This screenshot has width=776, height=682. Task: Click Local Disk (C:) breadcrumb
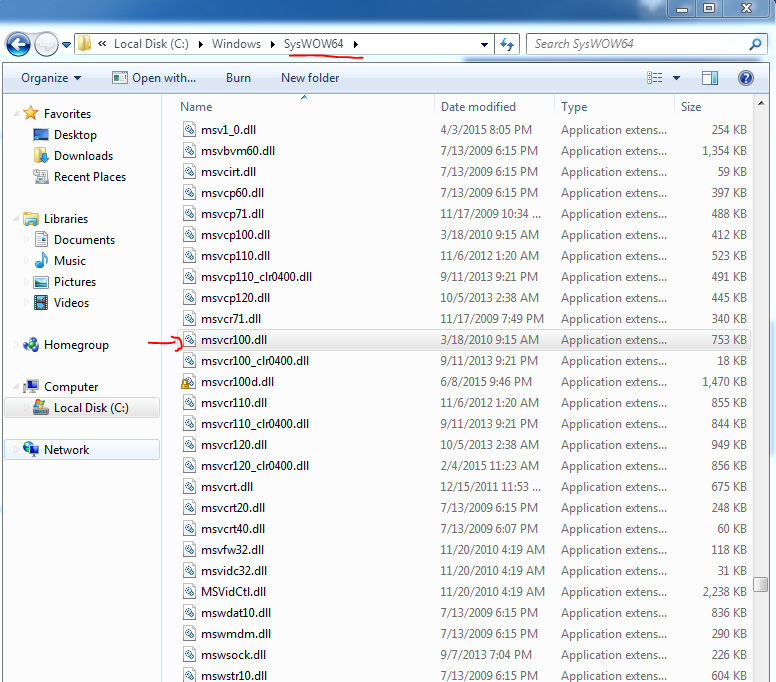[x=151, y=44]
